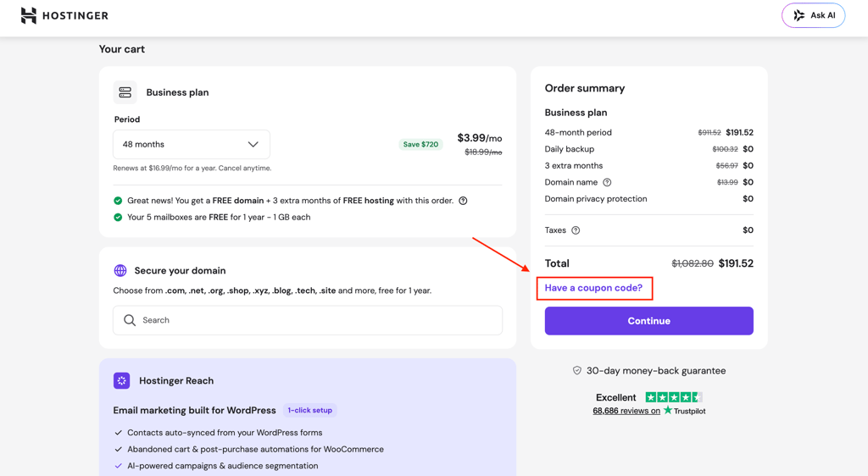
Task: Click the Renews at $16.99/mo note
Action: [x=192, y=168]
